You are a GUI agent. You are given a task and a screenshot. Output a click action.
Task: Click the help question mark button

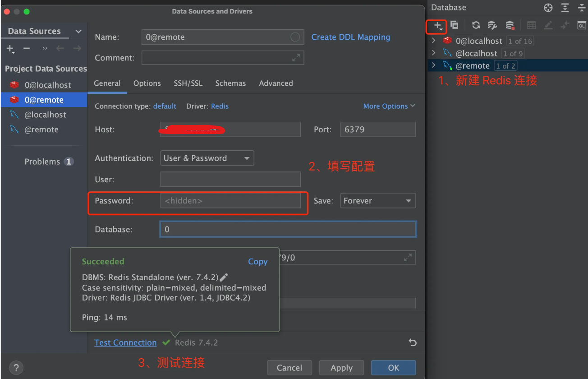pyautogui.click(x=16, y=367)
